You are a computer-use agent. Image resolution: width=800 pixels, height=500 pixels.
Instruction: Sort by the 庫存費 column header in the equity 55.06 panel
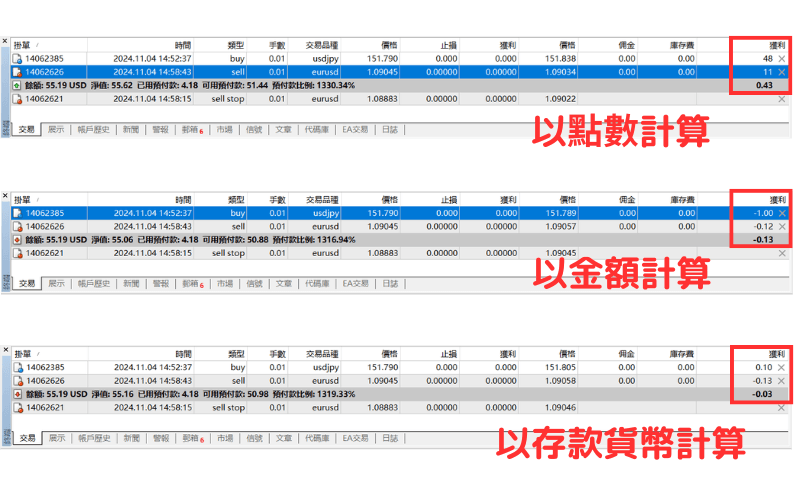pyautogui.click(x=667, y=200)
